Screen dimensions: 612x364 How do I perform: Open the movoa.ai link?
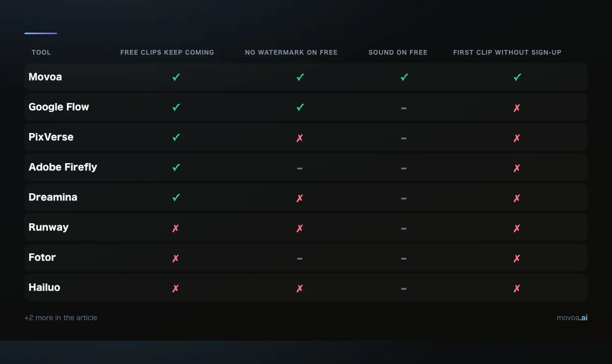[x=572, y=318]
